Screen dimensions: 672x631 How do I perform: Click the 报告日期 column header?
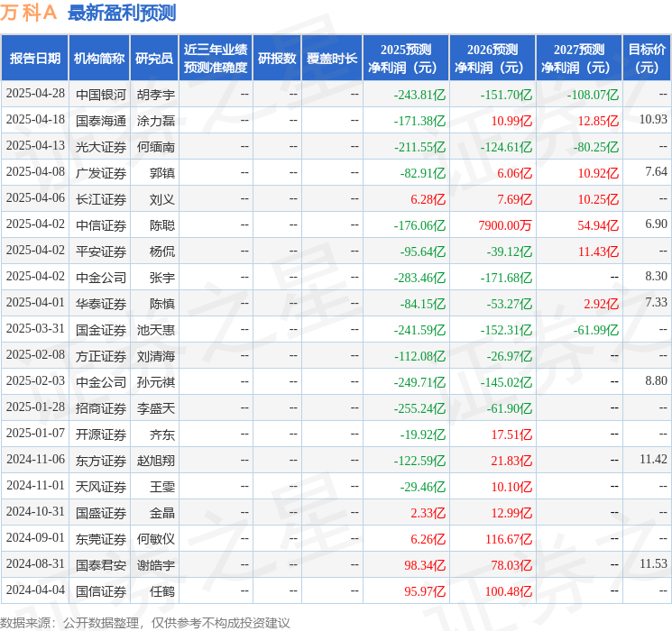coord(35,59)
